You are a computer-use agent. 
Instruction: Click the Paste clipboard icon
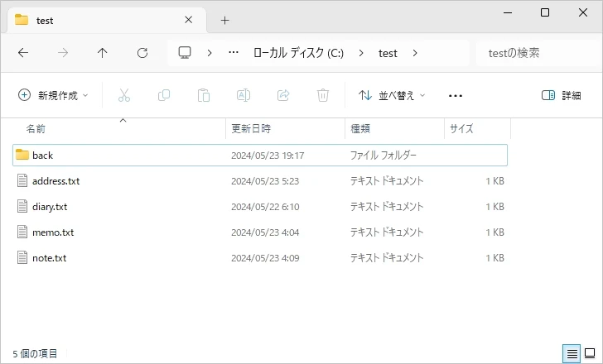(x=204, y=95)
